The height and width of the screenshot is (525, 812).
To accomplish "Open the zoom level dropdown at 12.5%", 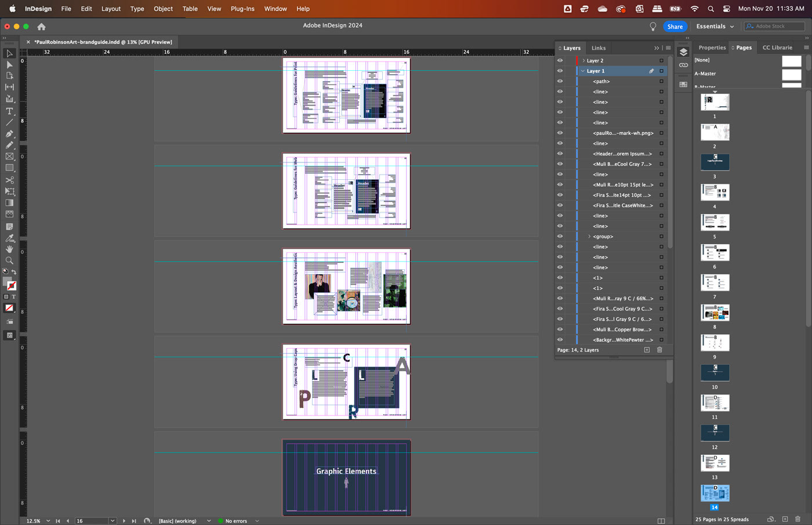I will coord(48,521).
